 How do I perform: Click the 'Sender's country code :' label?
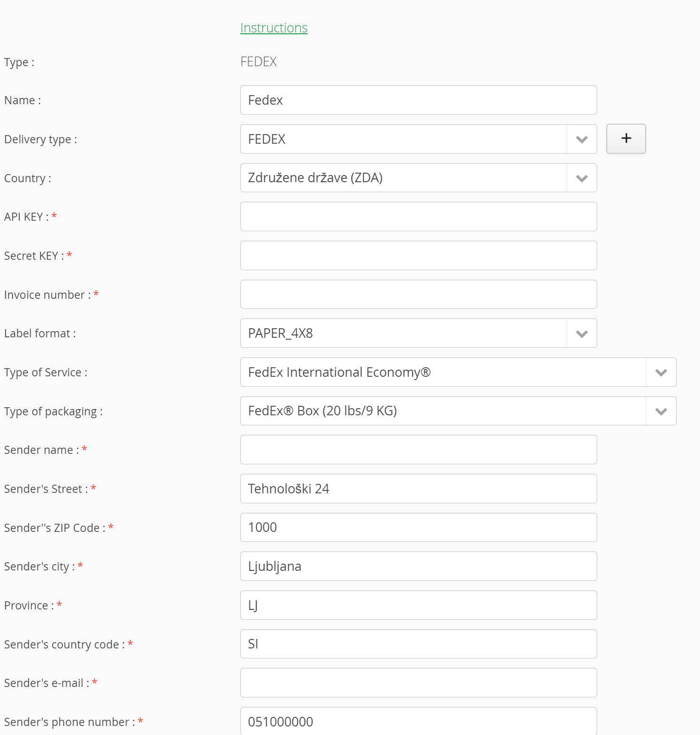coord(65,645)
